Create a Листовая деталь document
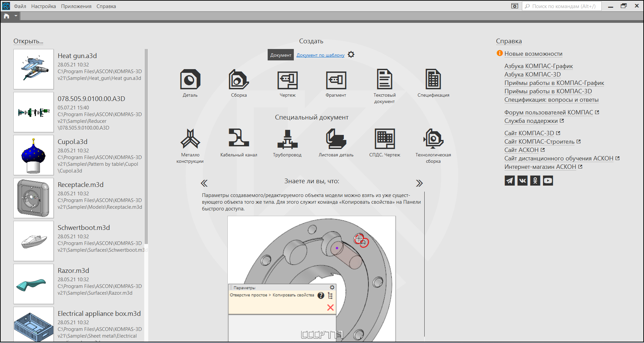This screenshot has height=343, width=644. 336,139
